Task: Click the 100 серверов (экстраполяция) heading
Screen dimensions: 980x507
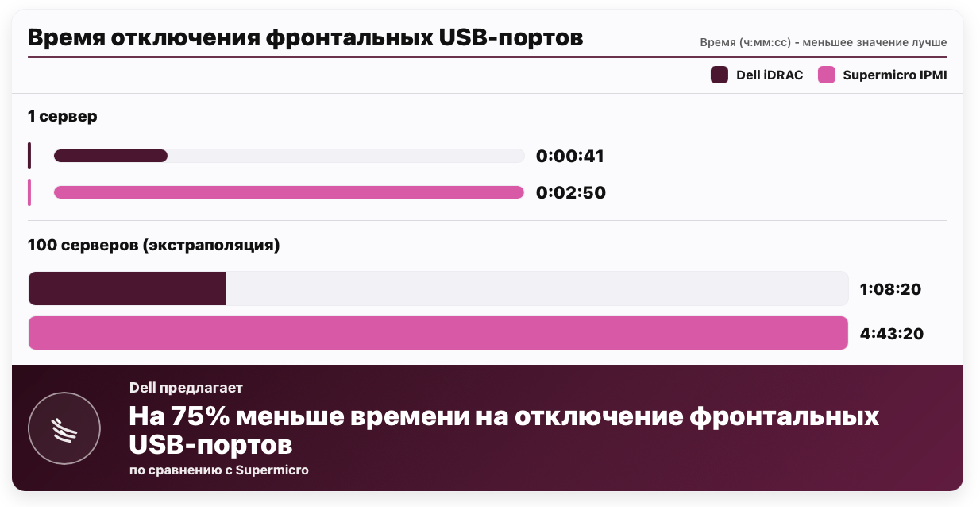Action: point(154,246)
